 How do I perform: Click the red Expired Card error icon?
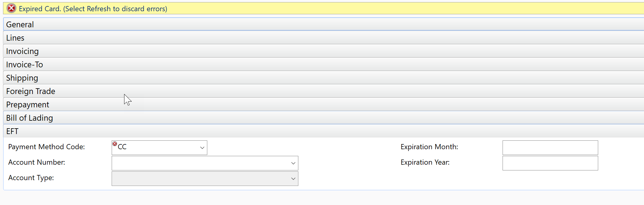(11, 8)
